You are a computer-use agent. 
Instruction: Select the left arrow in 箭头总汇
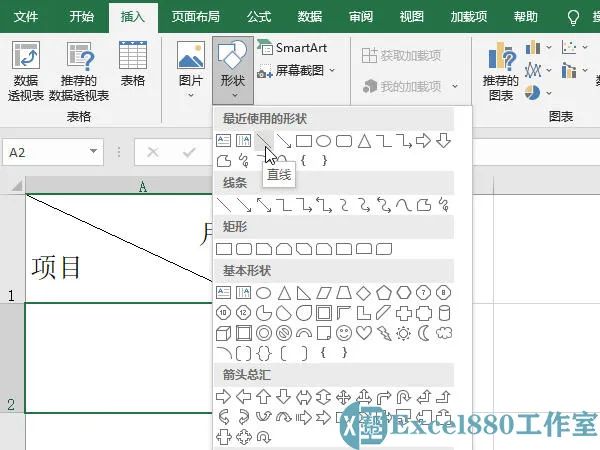[x=244, y=397]
